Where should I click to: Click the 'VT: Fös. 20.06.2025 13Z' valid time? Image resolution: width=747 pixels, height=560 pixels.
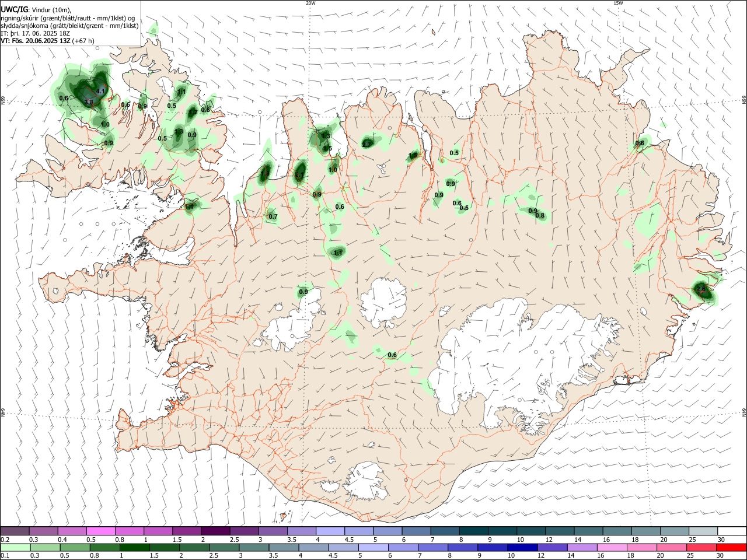[36, 41]
